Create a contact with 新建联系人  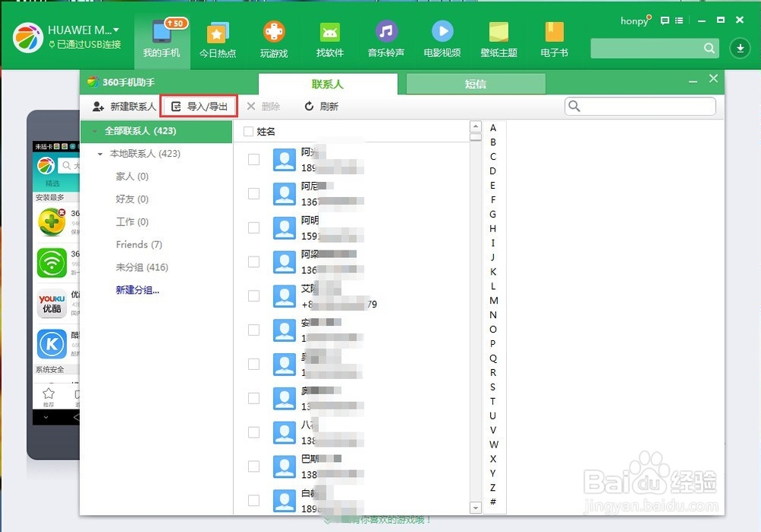click(x=129, y=106)
